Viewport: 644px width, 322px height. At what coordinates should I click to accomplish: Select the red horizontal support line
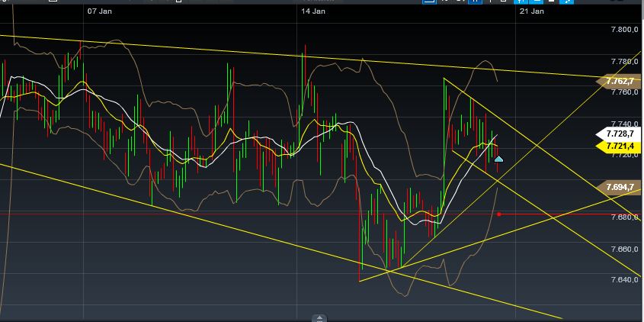pos(229,214)
